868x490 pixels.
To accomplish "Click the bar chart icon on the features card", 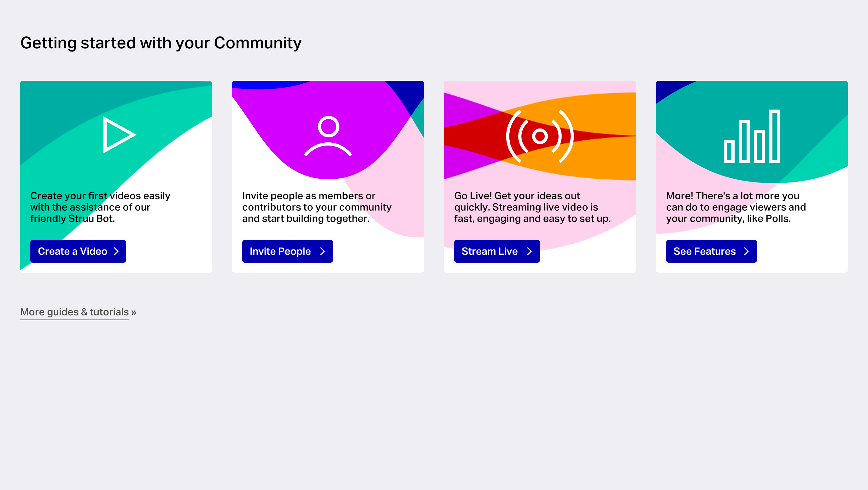I will click(752, 136).
